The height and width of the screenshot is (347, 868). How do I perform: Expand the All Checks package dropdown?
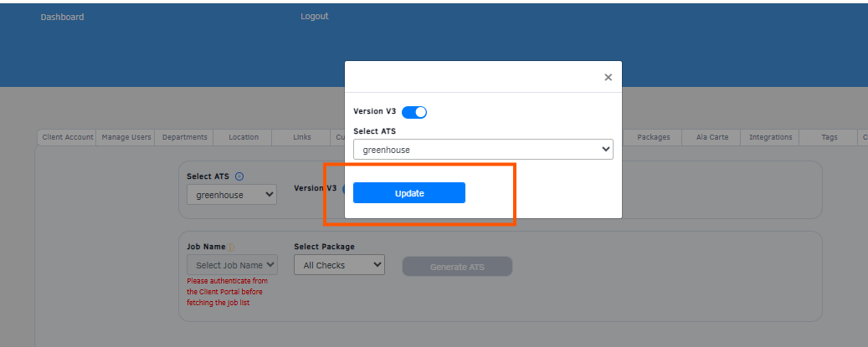pyautogui.click(x=339, y=265)
